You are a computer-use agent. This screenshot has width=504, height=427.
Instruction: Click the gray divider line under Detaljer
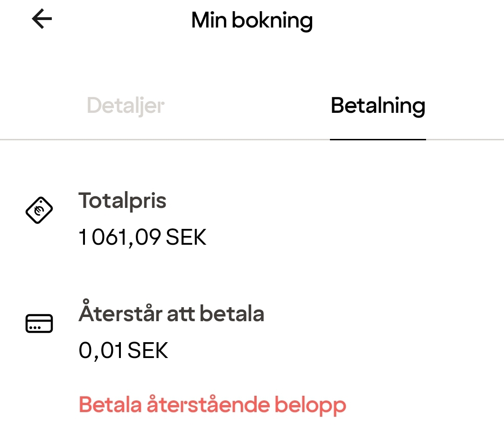coord(126,139)
